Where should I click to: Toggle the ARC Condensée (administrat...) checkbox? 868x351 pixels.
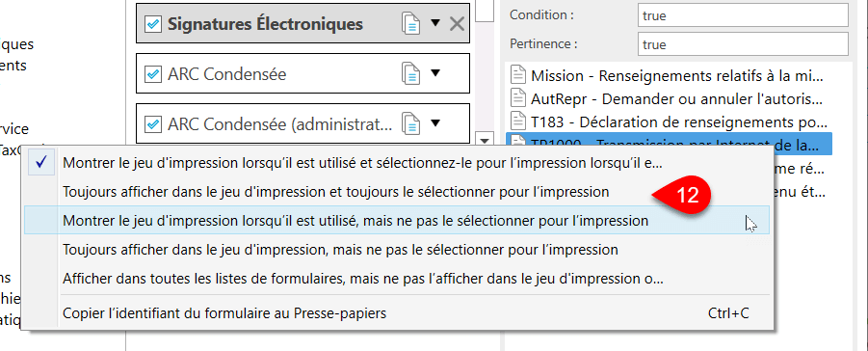click(152, 124)
